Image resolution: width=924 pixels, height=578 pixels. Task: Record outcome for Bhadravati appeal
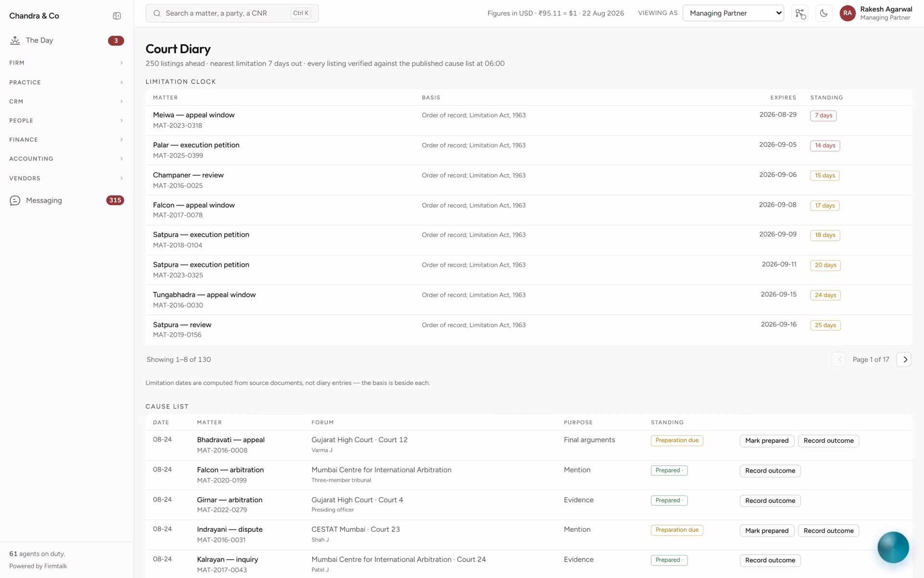tap(828, 441)
